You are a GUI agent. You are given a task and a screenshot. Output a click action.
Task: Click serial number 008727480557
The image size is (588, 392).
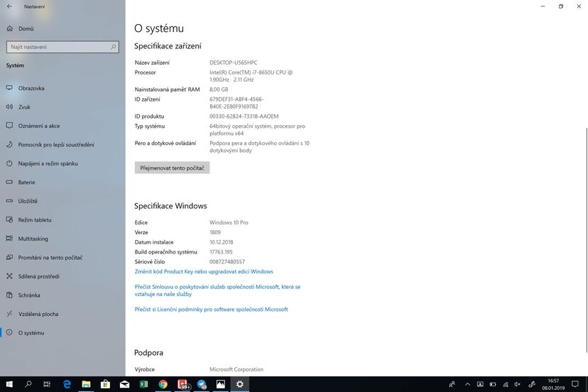click(x=227, y=261)
